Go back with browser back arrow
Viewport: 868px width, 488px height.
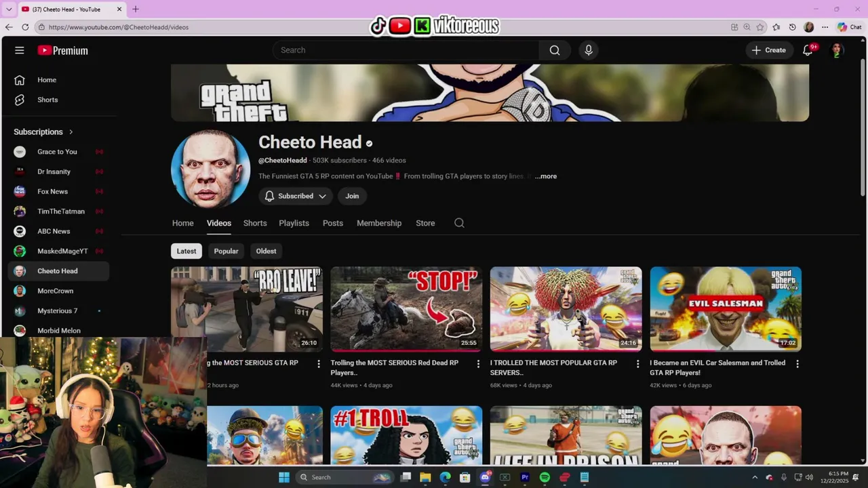tap(9, 27)
